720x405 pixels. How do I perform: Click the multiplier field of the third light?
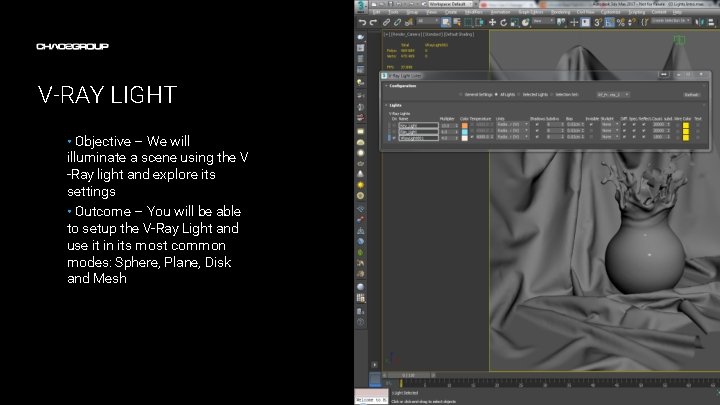coord(450,137)
